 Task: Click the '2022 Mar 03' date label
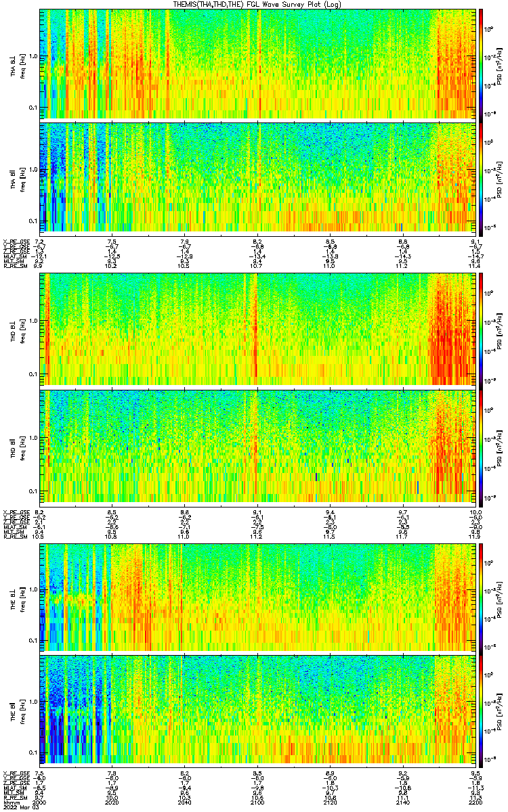pyautogui.click(x=22, y=809)
